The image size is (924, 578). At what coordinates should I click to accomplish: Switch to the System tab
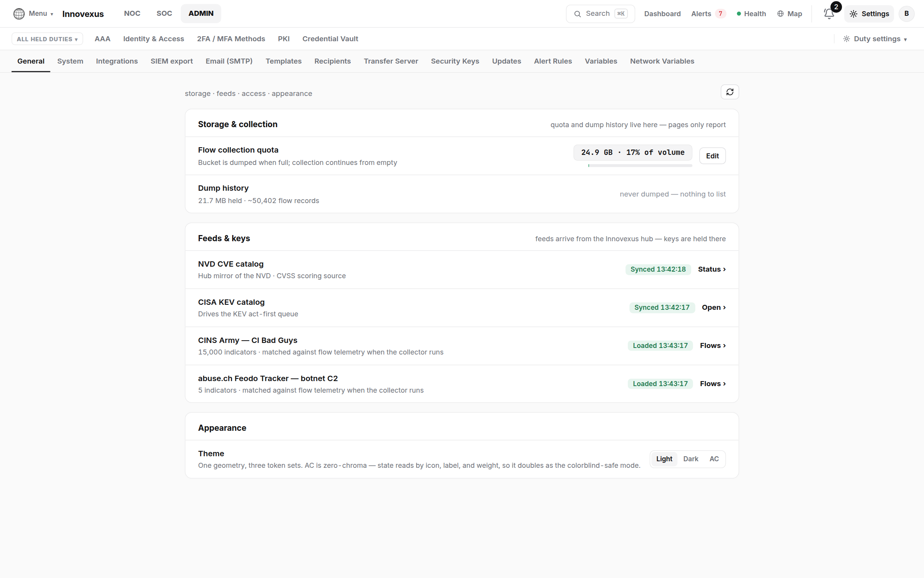click(70, 61)
